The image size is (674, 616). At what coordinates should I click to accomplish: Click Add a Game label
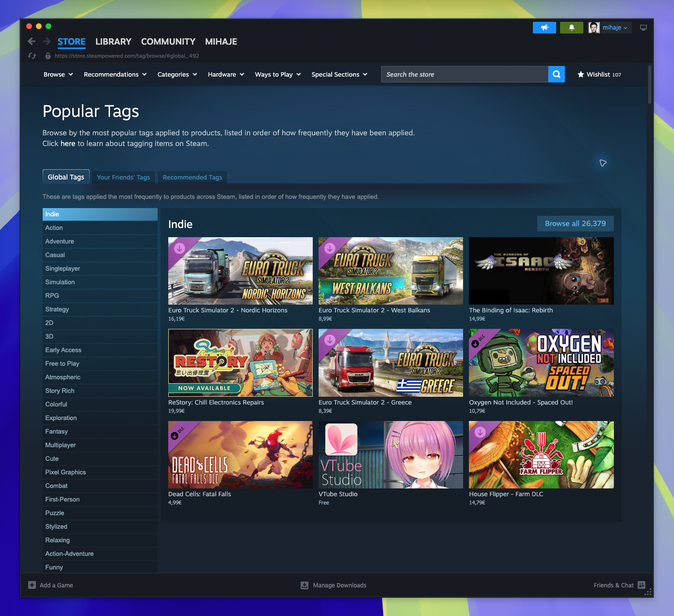(x=56, y=585)
